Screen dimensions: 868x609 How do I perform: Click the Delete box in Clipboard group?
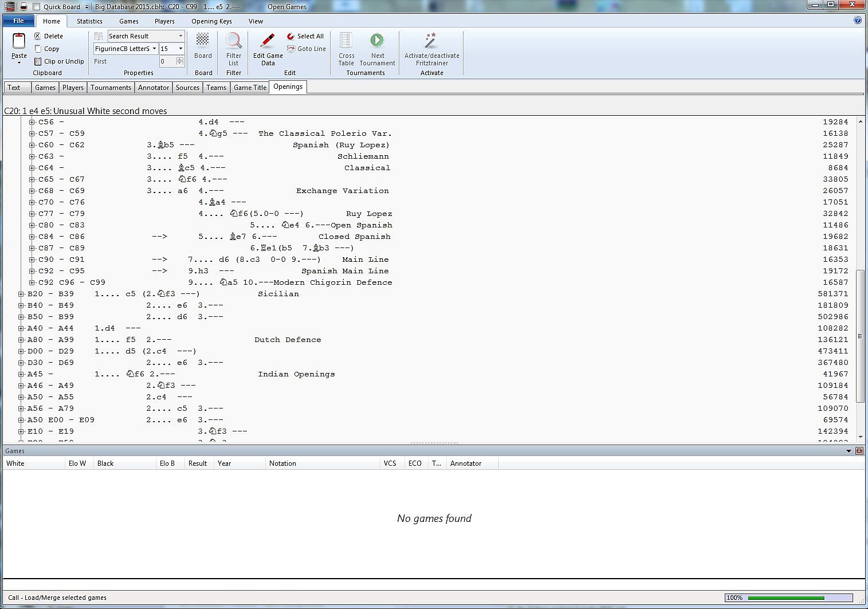(38, 36)
